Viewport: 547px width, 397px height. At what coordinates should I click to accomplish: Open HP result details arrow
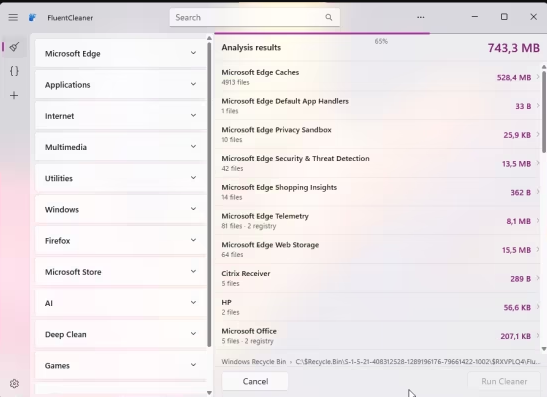click(x=538, y=307)
